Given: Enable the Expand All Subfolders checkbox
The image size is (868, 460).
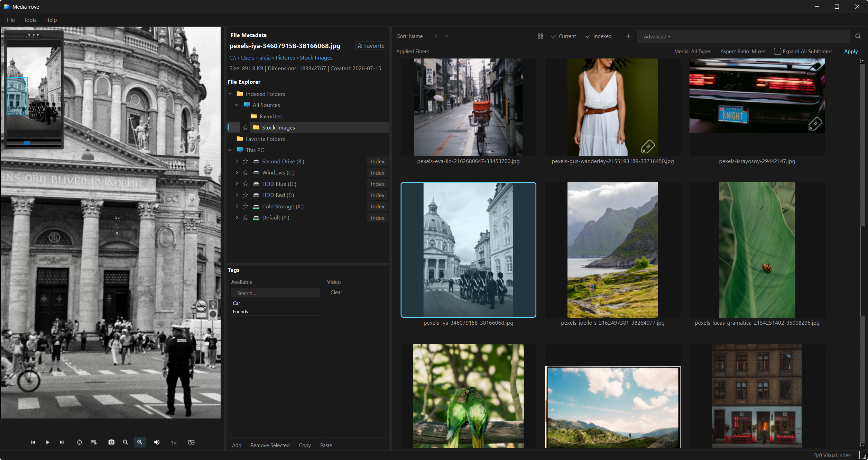Looking at the screenshot, I should (777, 51).
